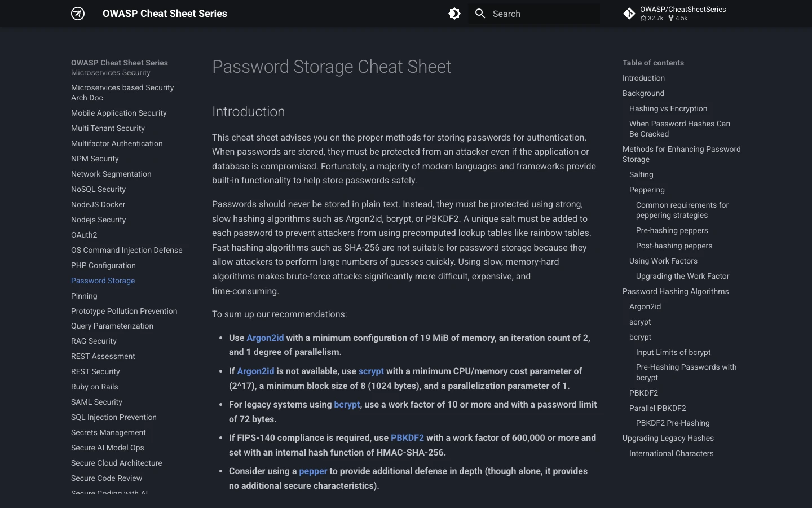Image resolution: width=812 pixels, height=508 pixels.
Task: Navigate to Upgrading Legacy Hashes section
Action: tap(668, 438)
